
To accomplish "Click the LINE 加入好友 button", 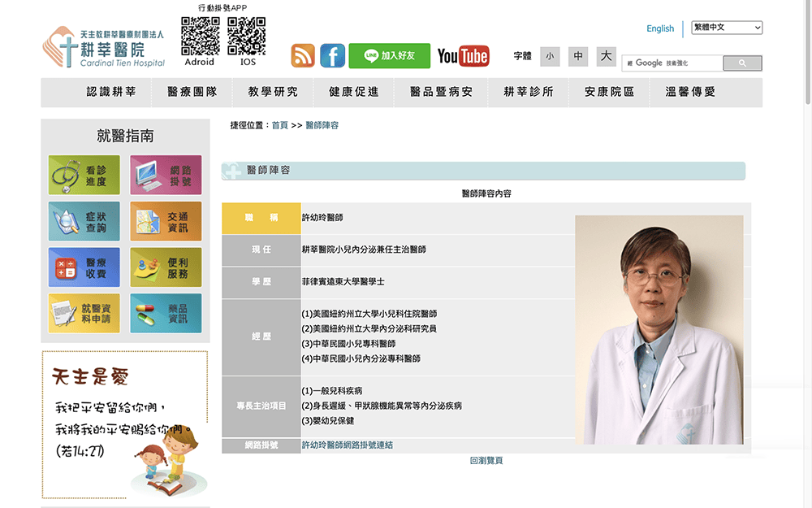I will pos(389,56).
